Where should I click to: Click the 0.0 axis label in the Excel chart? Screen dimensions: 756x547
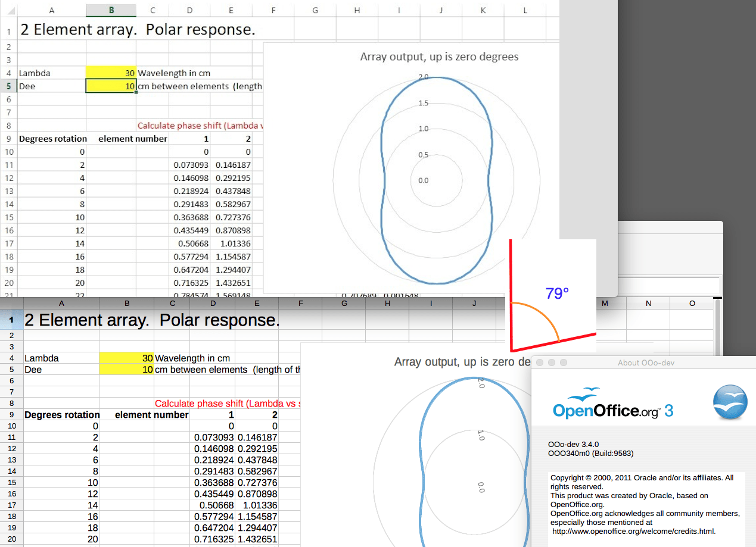click(423, 180)
